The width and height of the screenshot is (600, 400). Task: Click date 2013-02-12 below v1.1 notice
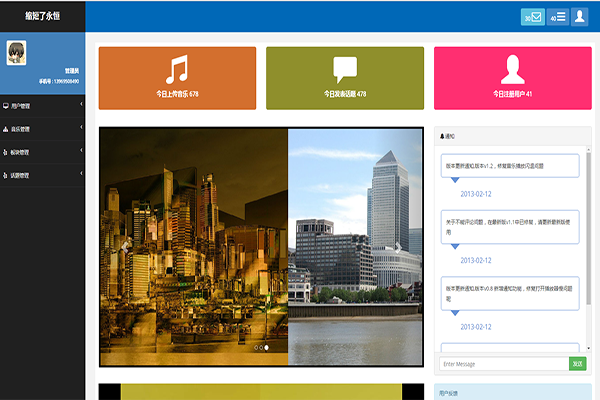point(476,260)
